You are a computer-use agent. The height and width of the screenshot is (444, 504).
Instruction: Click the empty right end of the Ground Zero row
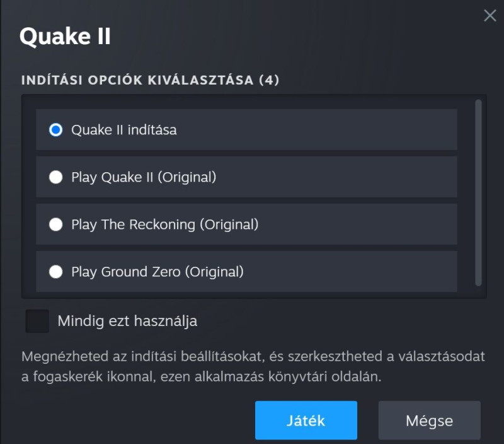378,272
